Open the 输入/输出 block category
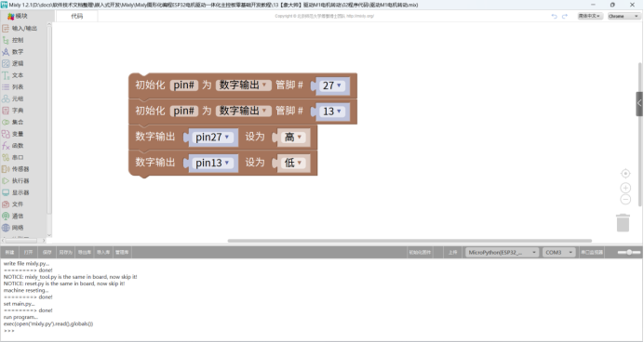644x342 pixels. 20,28
